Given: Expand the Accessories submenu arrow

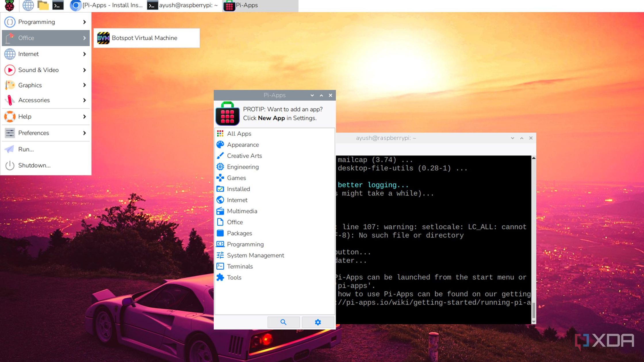Looking at the screenshot, I should (x=84, y=100).
